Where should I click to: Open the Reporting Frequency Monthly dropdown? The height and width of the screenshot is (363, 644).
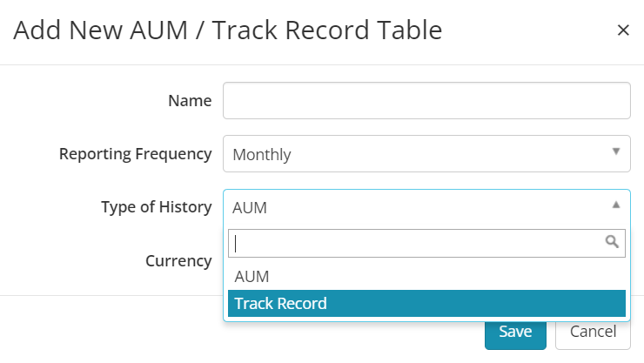point(426,153)
